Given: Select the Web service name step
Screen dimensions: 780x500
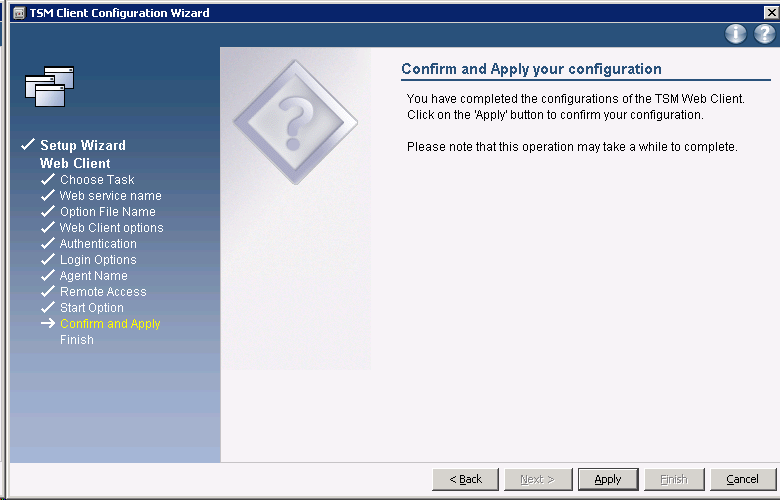Looking at the screenshot, I should [x=110, y=196].
